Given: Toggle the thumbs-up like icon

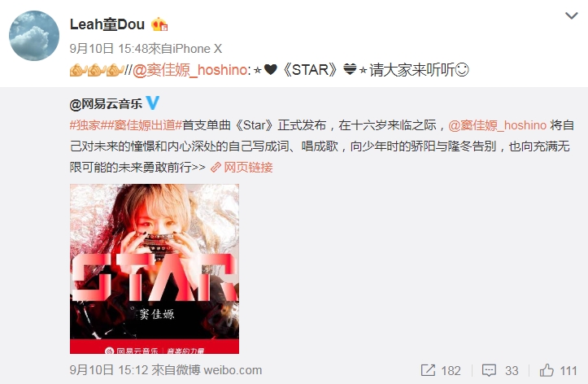Looking at the screenshot, I should [x=547, y=370].
